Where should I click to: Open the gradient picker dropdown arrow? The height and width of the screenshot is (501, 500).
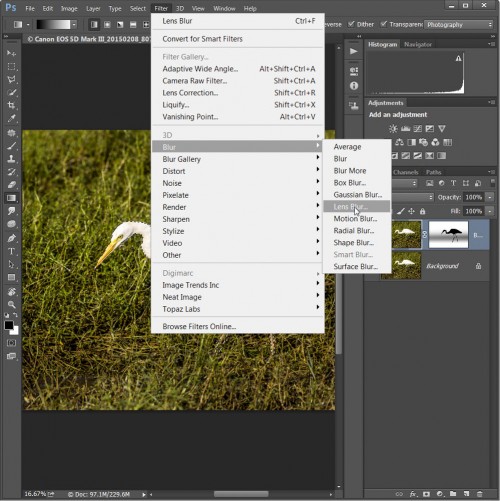pos(74,24)
